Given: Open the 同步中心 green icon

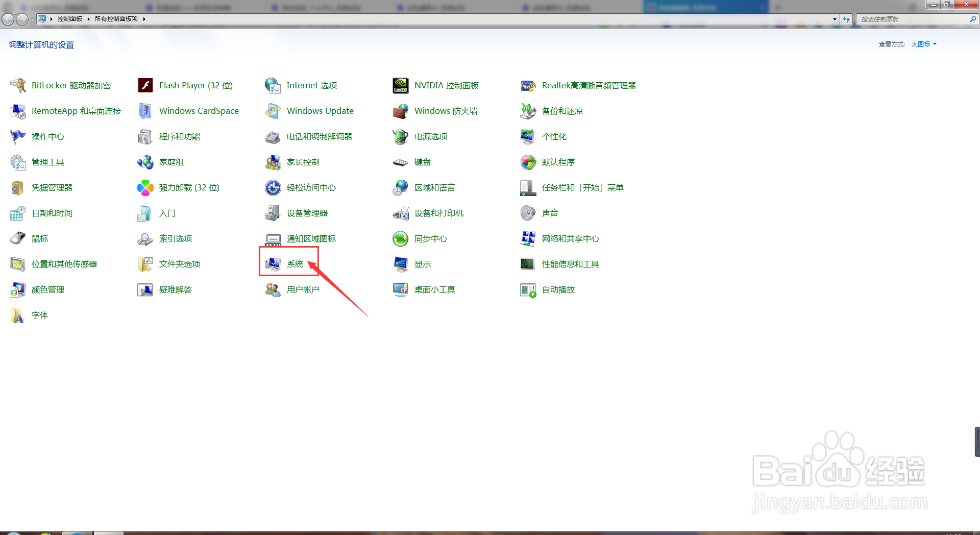Looking at the screenshot, I should [401, 238].
